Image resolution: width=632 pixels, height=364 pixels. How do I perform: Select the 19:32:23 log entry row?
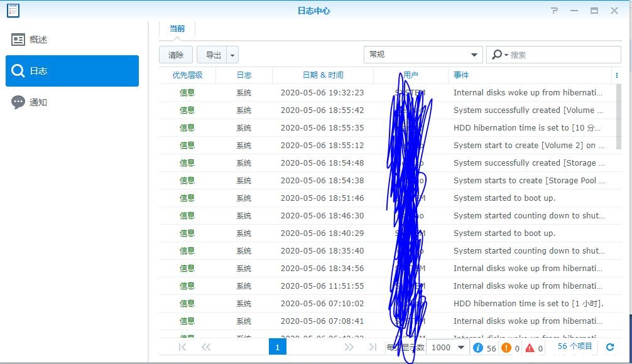[x=322, y=92]
